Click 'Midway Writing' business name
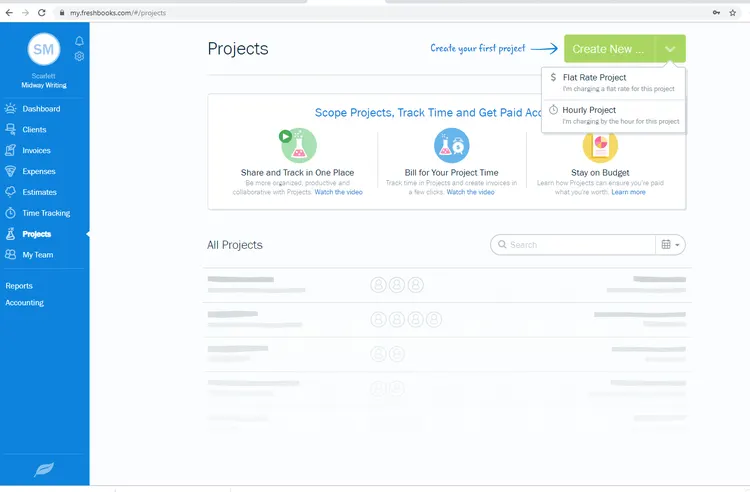 pos(44,85)
